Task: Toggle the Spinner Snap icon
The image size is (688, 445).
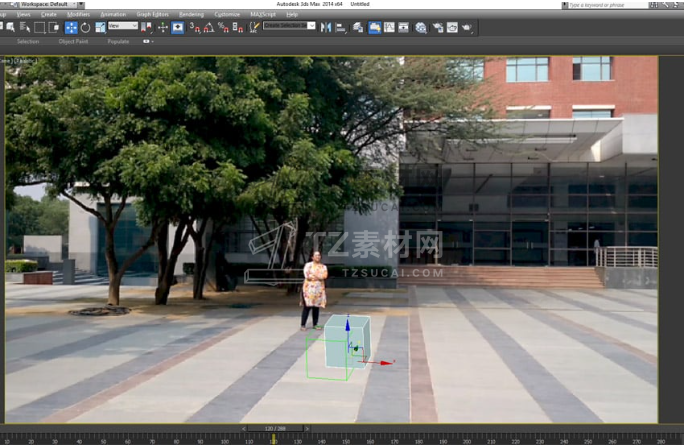Action: tap(238, 28)
